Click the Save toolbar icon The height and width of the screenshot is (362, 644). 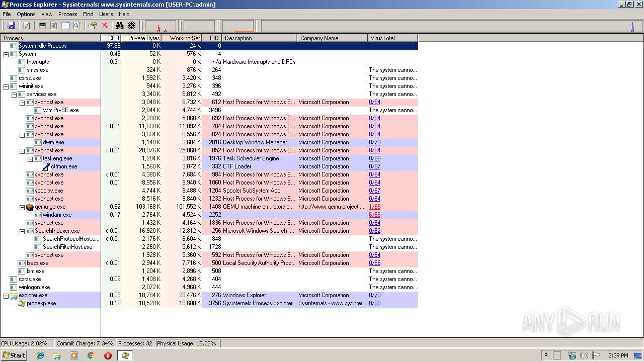[11, 26]
